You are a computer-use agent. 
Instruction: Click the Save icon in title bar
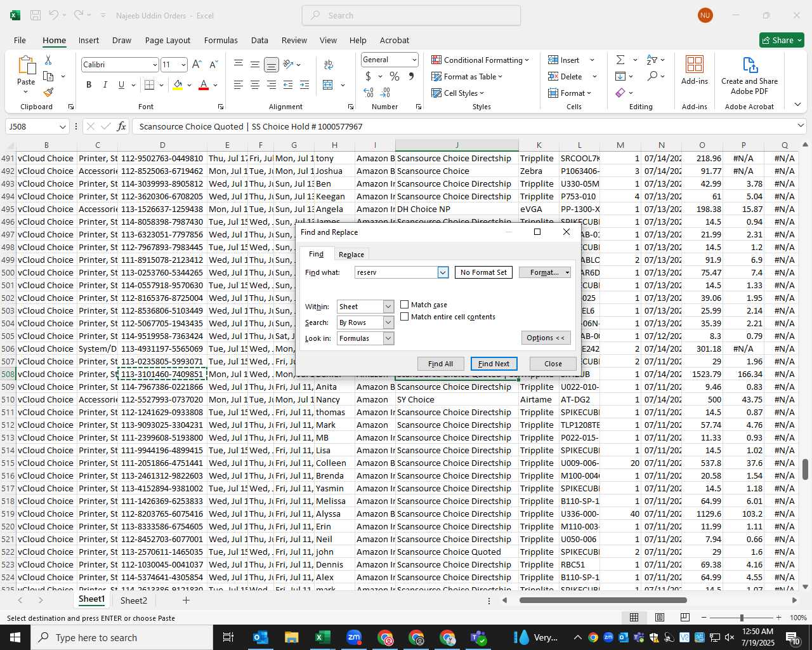[36, 15]
